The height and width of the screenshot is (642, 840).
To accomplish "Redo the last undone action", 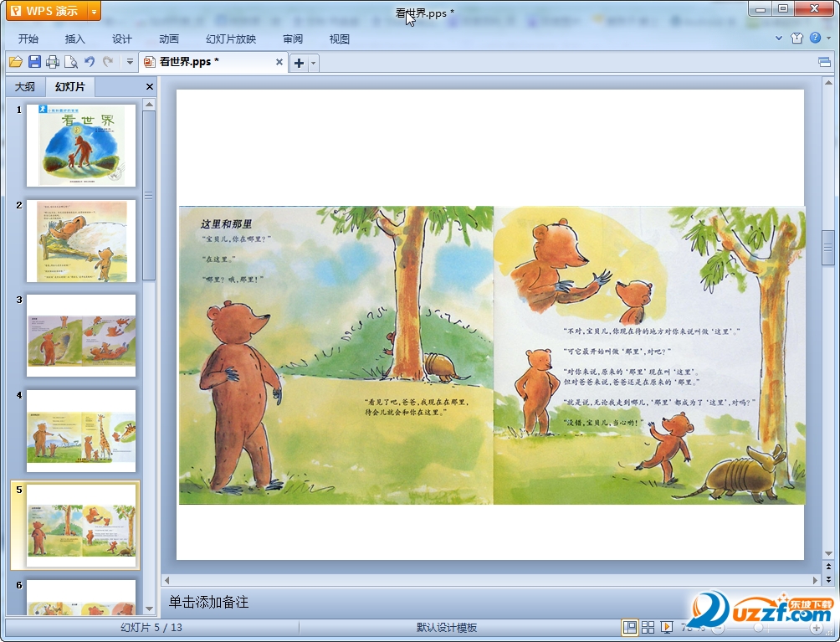I will 108,62.
